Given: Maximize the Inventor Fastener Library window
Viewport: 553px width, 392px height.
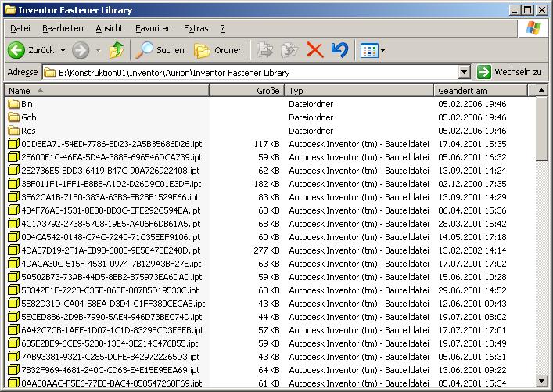Looking at the screenshot, I should click(528, 10).
